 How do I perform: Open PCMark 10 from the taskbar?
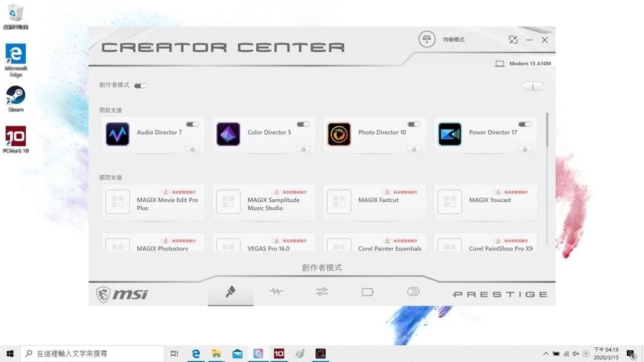(x=279, y=353)
